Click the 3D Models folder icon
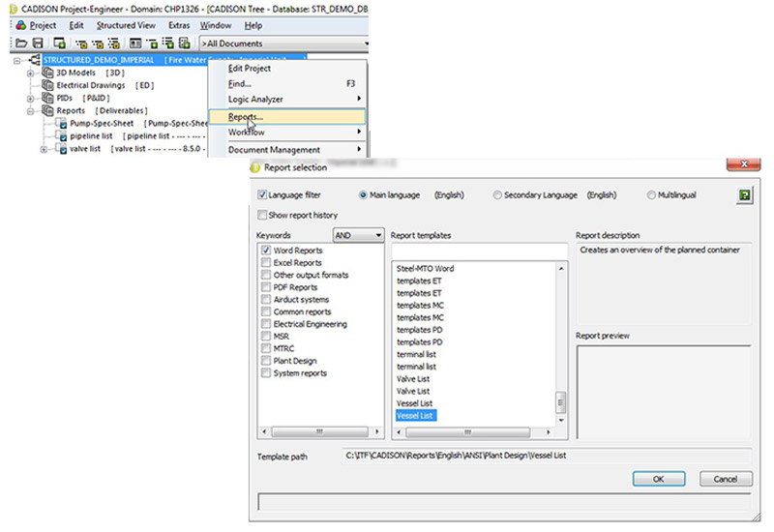The width and height of the screenshot is (774, 532). [x=47, y=73]
